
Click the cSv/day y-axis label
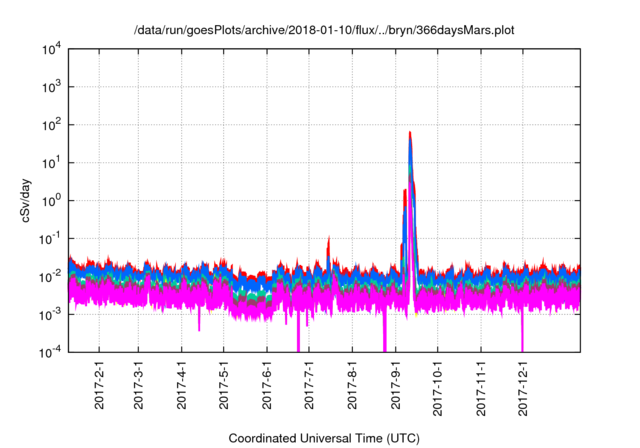click(x=25, y=200)
